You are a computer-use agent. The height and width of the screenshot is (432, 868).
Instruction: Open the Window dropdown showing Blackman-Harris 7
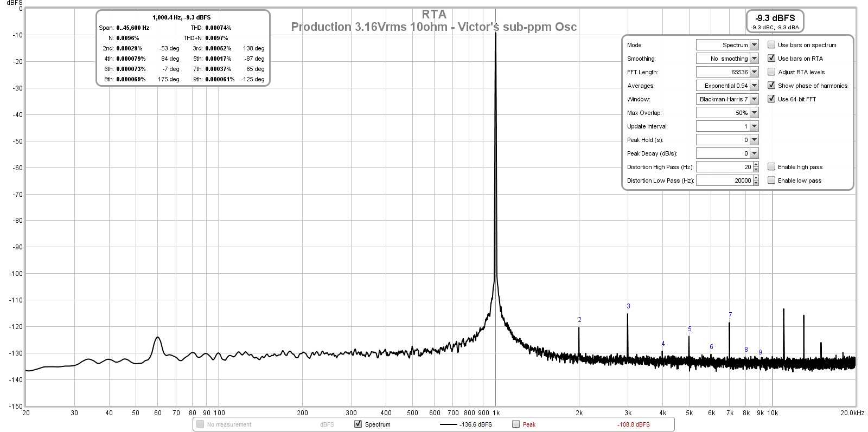(727, 99)
